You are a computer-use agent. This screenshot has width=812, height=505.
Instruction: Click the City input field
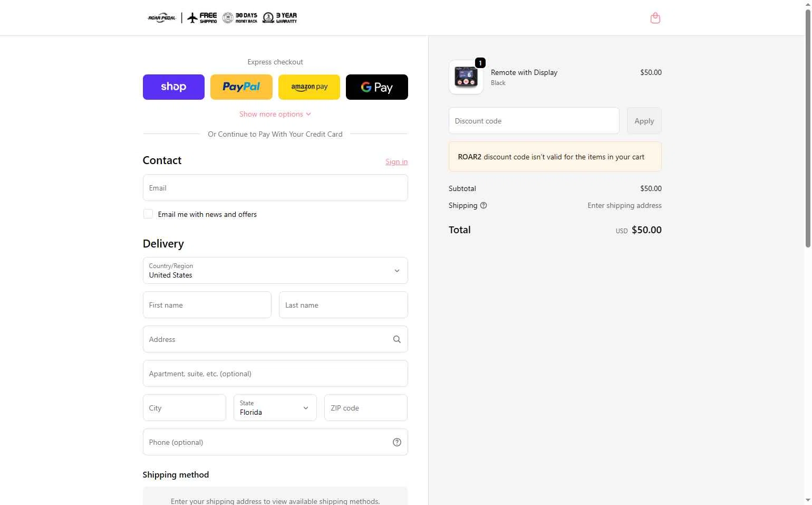pyautogui.click(x=185, y=408)
